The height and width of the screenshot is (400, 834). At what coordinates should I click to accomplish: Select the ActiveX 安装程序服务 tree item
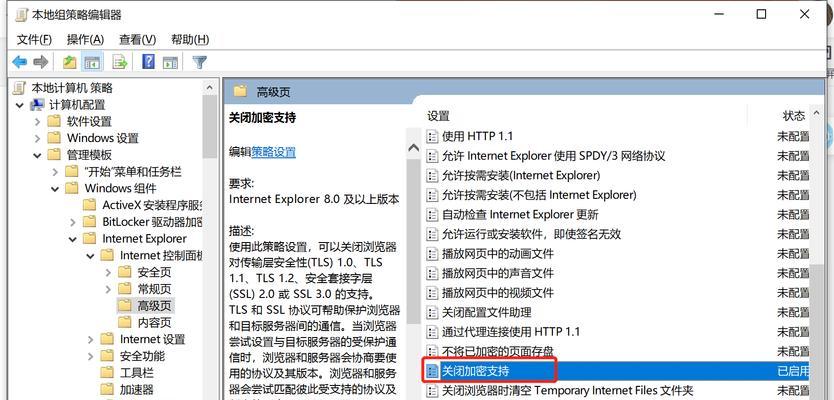152,205
